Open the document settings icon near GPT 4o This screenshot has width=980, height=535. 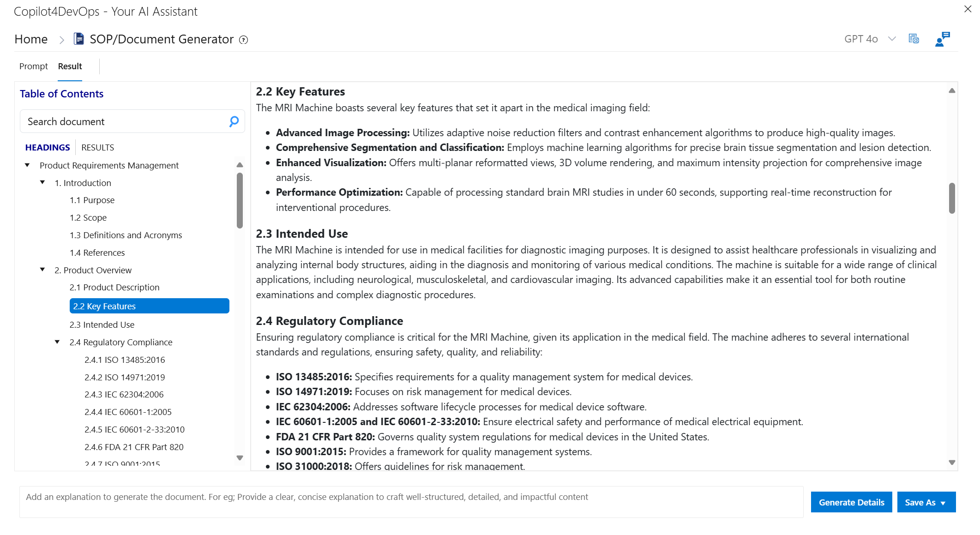[914, 39]
